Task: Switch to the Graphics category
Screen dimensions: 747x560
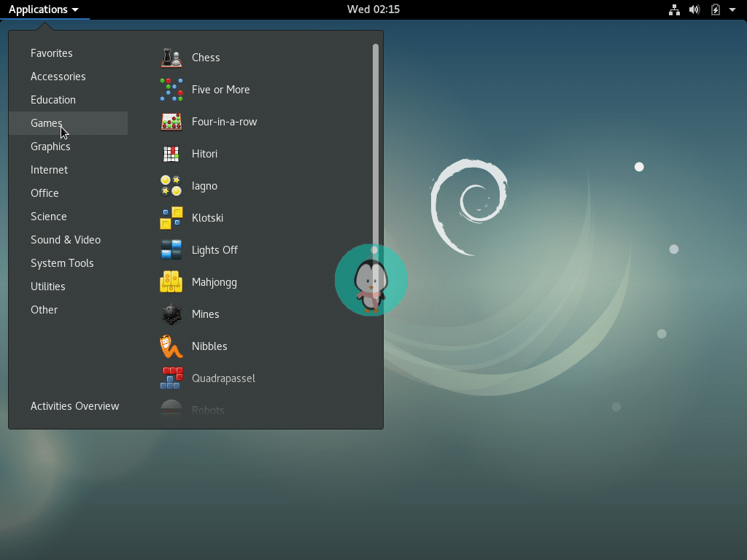Action: (x=50, y=146)
